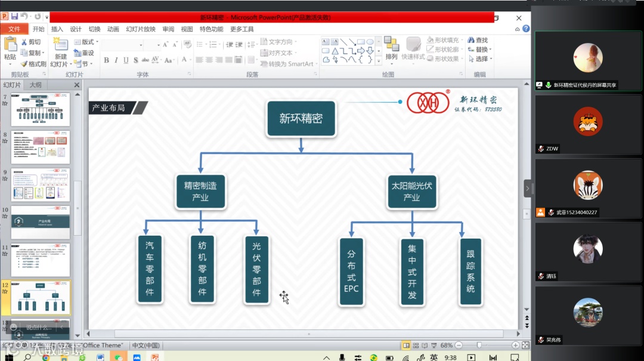The image size is (644, 361).
Task: Open the Section (节) dropdown
Action: point(84,64)
